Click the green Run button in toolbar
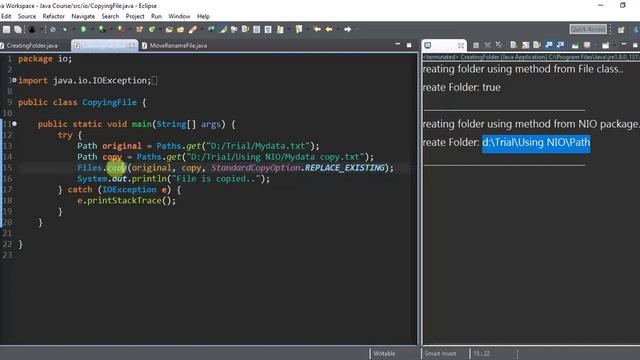This screenshot has width=640, height=360. click(x=83, y=29)
